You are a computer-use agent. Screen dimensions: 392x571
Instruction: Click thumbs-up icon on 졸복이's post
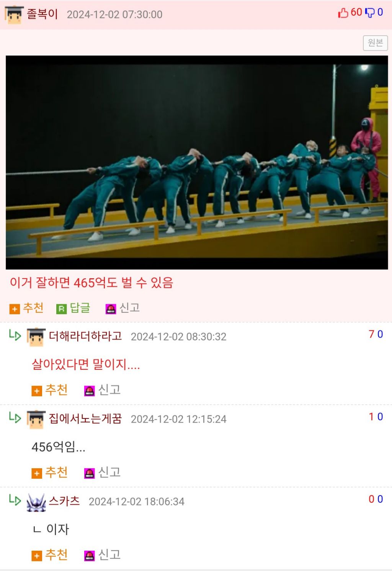point(343,13)
